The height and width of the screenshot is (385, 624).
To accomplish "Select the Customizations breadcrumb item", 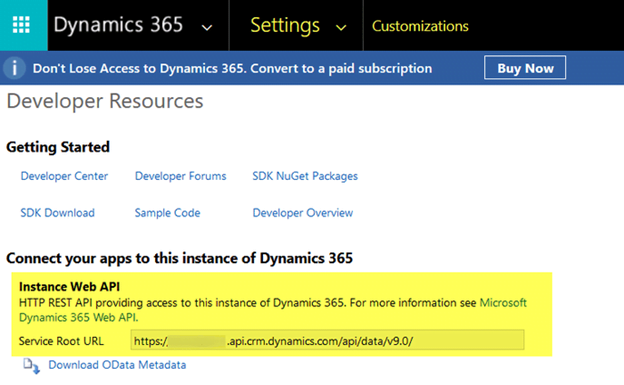I will click(420, 26).
